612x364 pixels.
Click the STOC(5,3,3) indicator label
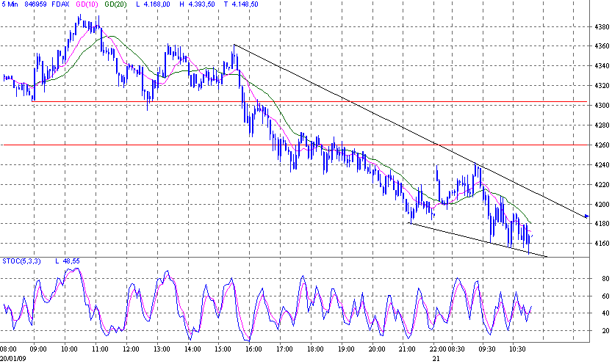(21, 261)
